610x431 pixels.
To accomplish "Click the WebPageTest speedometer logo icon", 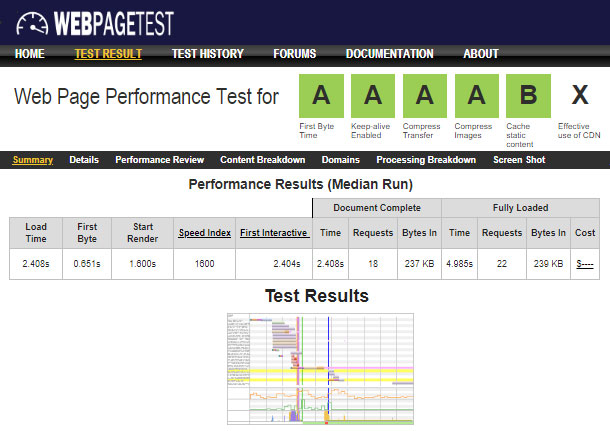I will 32,24.
